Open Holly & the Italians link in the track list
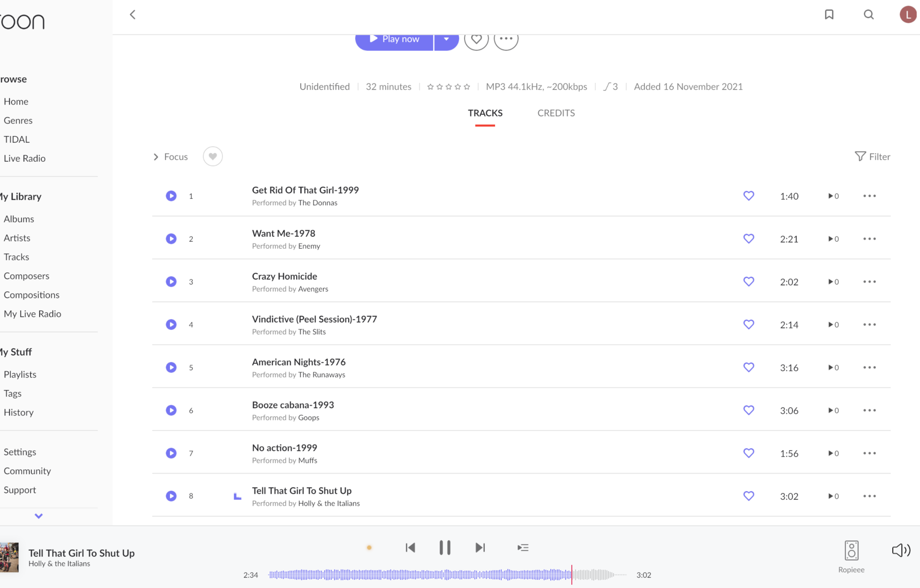Viewport: 920px width, 588px height. point(329,504)
